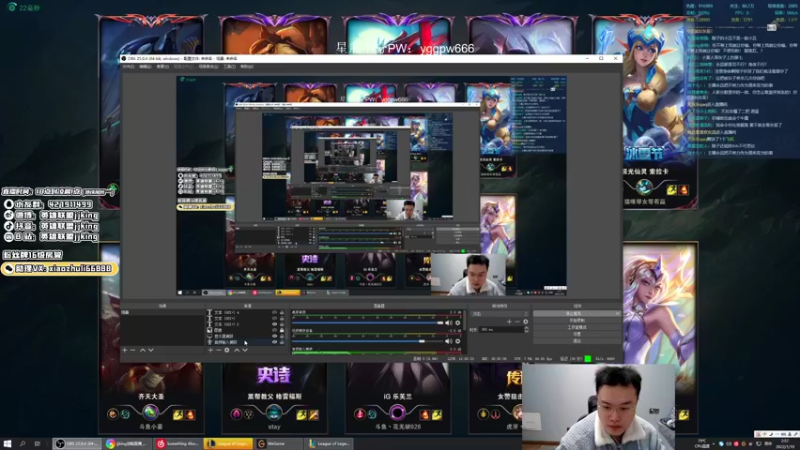Mute second mixer channel speaker icon
The height and width of the screenshot is (450, 800).
click(x=448, y=341)
